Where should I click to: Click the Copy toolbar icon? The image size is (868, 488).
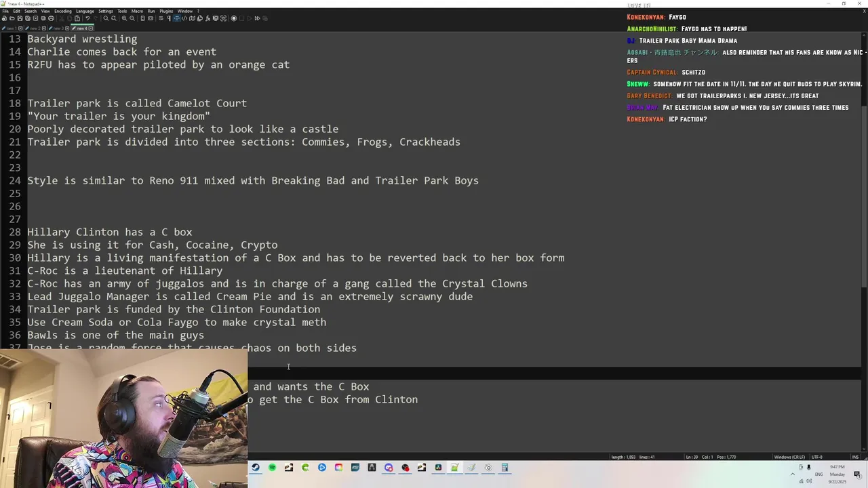pyautogui.click(x=69, y=18)
